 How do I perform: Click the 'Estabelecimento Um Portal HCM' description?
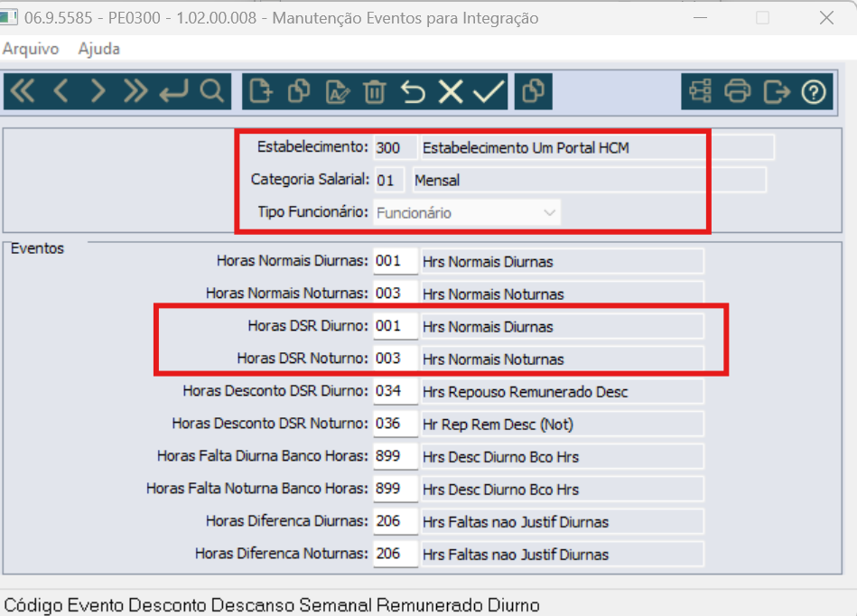(526, 148)
